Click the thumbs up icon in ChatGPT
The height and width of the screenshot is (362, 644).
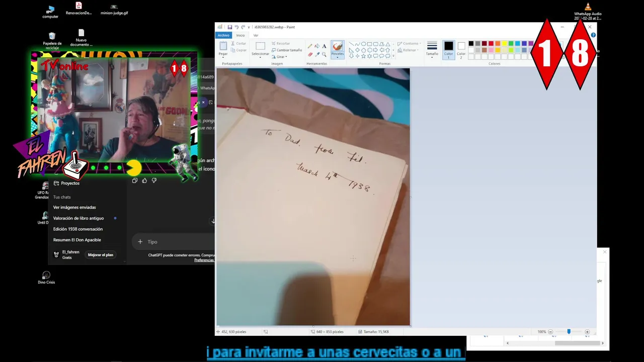click(x=144, y=180)
